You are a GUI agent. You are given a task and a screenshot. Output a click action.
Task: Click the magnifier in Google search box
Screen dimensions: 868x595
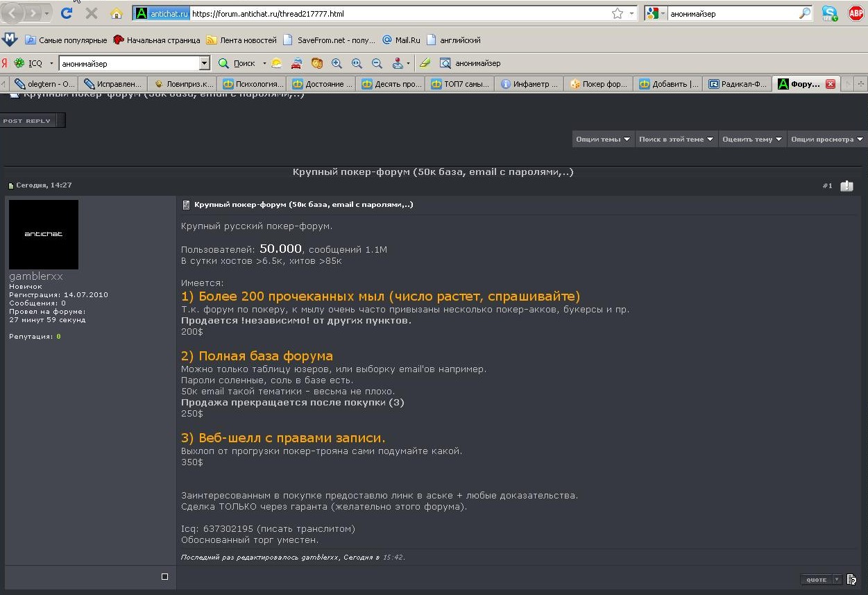(805, 13)
